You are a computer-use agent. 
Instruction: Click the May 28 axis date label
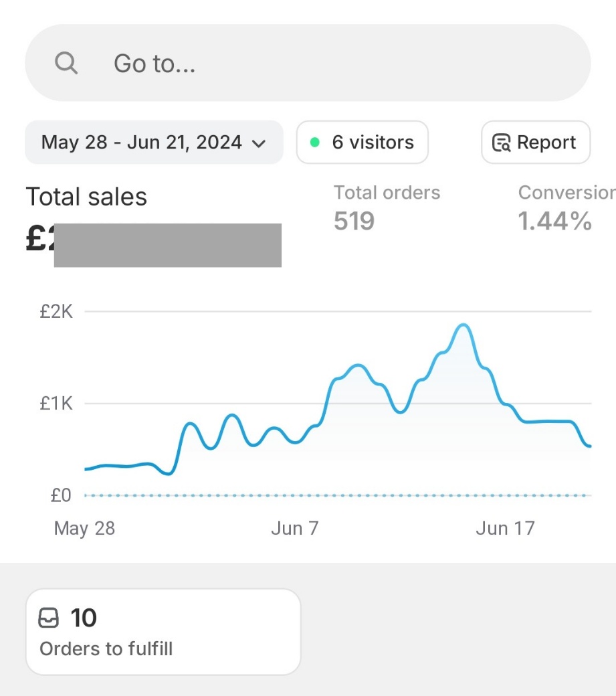tap(84, 528)
